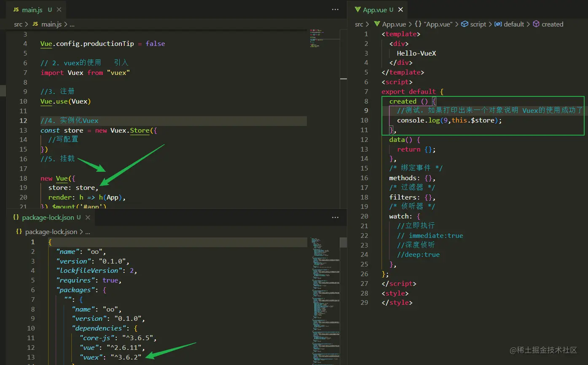The height and width of the screenshot is (365, 588).
Task: Click the 'Hello-VueX' text in template
Action: 416,53
